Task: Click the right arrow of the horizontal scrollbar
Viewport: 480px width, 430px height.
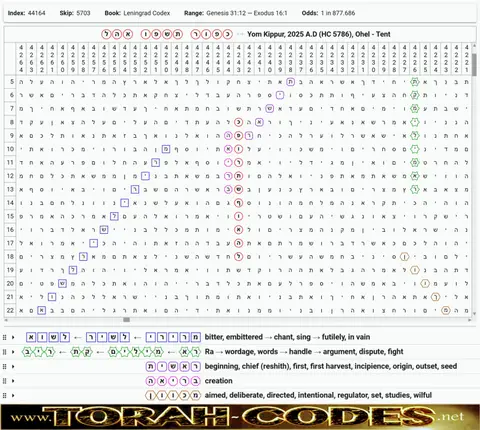Action: tap(470, 320)
